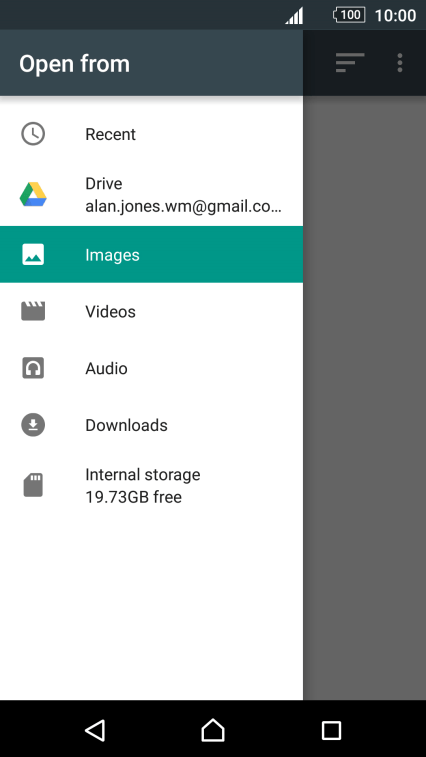Dismiss drawer via dimmed gray area
The height and width of the screenshot is (757, 426).
364,398
